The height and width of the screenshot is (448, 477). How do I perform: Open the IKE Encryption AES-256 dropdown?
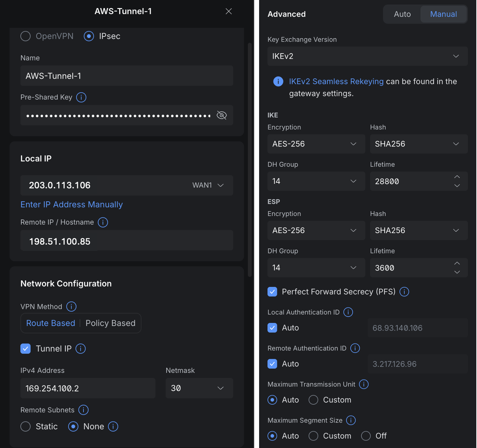tap(316, 144)
